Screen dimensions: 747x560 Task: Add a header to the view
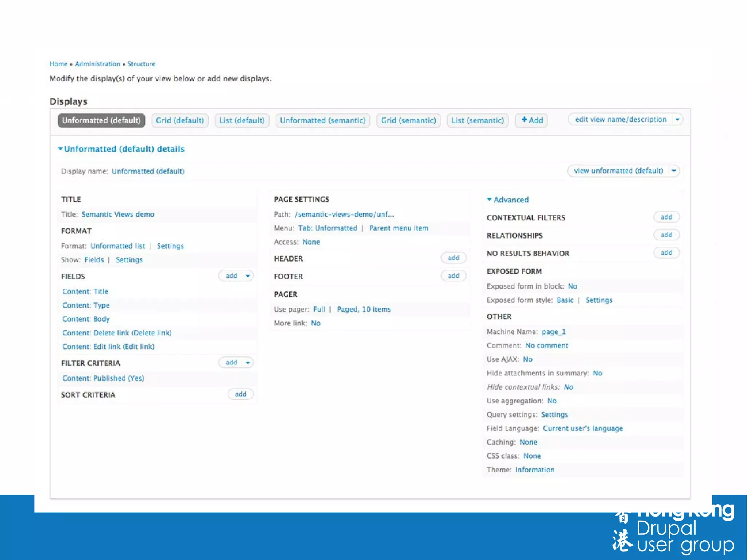coord(453,258)
